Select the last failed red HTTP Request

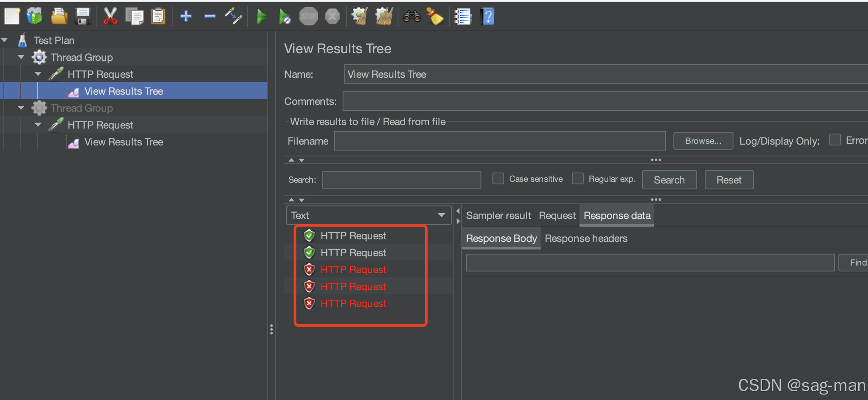pyautogui.click(x=353, y=303)
